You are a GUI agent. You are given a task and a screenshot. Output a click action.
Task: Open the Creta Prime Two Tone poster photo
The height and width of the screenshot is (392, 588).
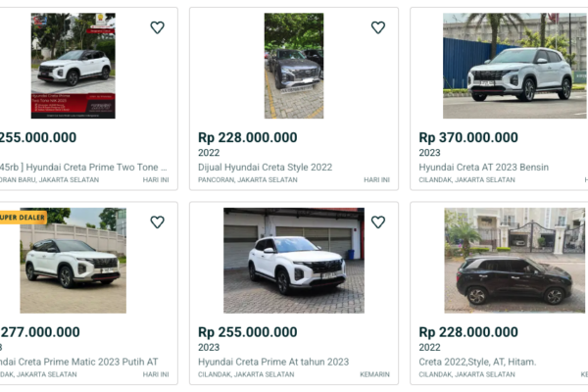pos(73,66)
